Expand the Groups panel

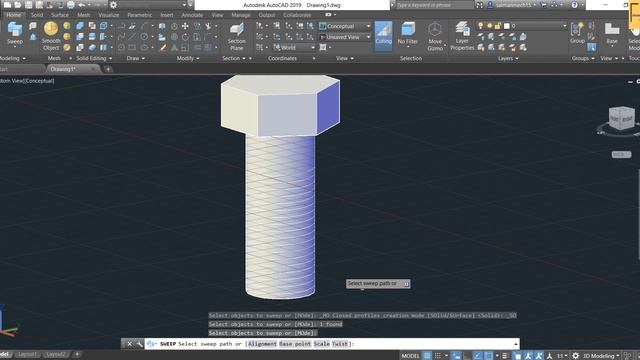pos(583,58)
